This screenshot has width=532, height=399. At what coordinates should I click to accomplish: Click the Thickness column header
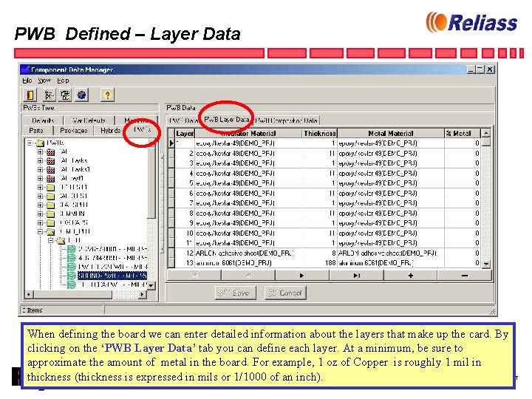click(x=320, y=133)
